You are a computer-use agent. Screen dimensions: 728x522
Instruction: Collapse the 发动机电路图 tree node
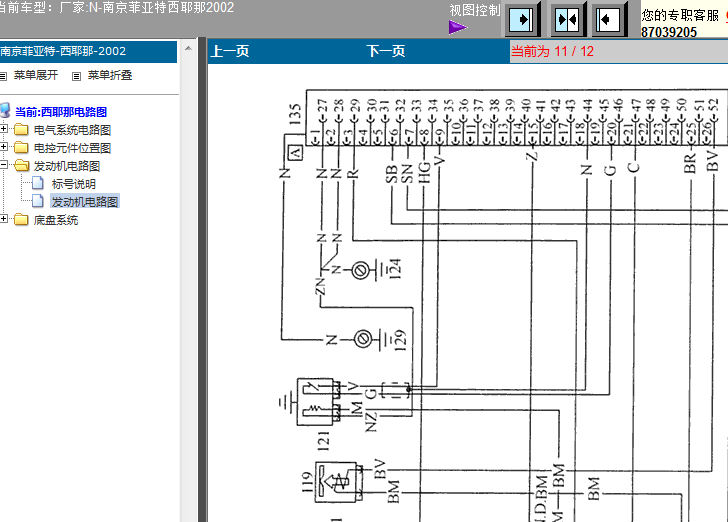pos(3,165)
